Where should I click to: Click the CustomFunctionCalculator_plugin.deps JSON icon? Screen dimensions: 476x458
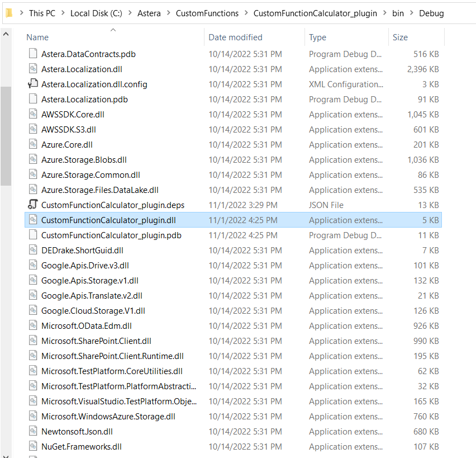coord(32,205)
